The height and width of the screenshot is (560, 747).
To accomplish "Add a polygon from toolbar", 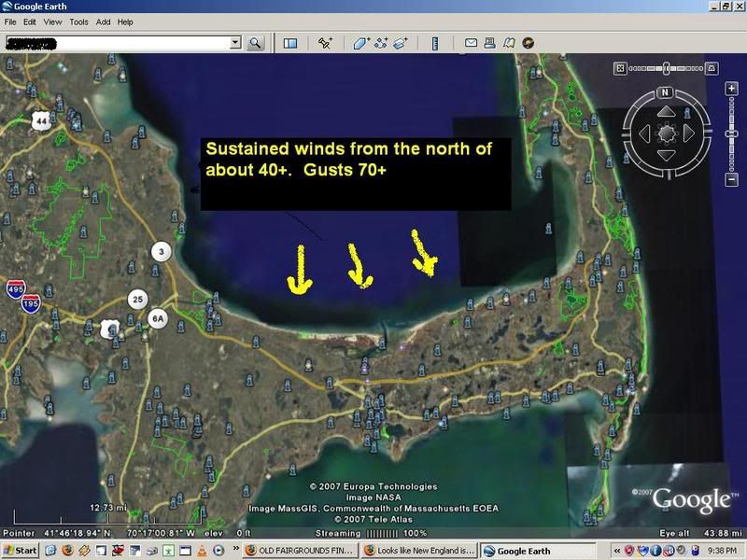I will pyautogui.click(x=361, y=43).
